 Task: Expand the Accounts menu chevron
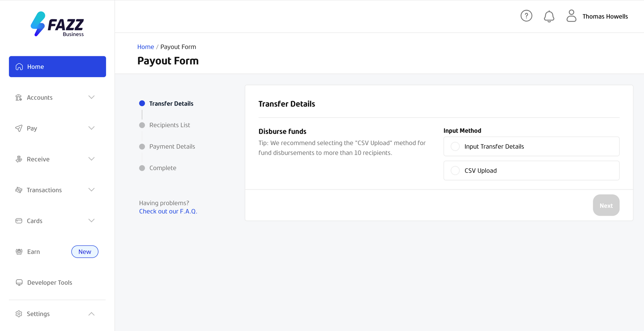(91, 97)
